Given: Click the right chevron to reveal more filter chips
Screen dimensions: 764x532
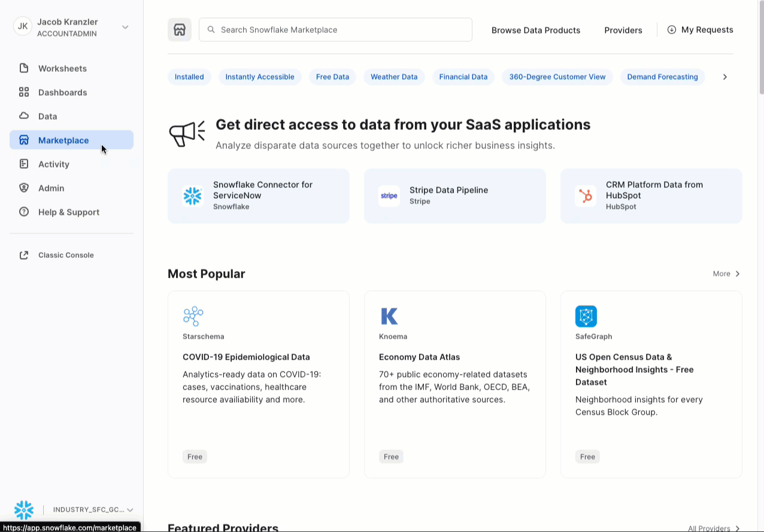Looking at the screenshot, I should 724,77.
